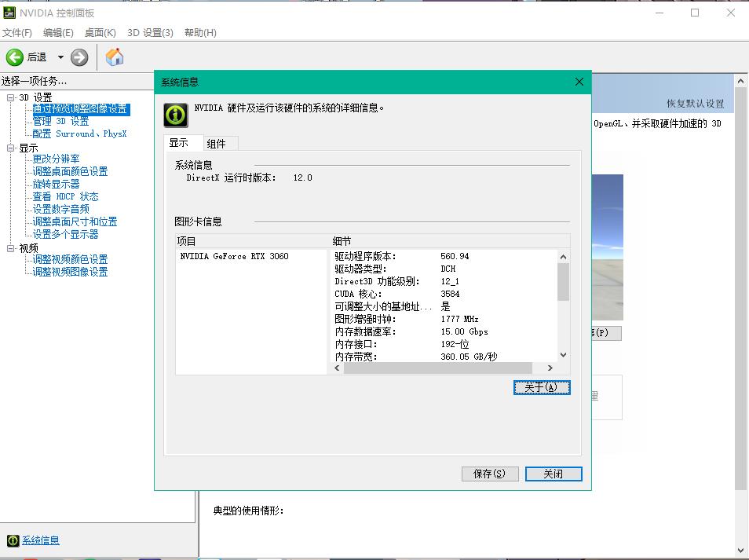Click the Direct3D 功能级别 row
This screenshot has width=749, height=560.
point(443,281)
